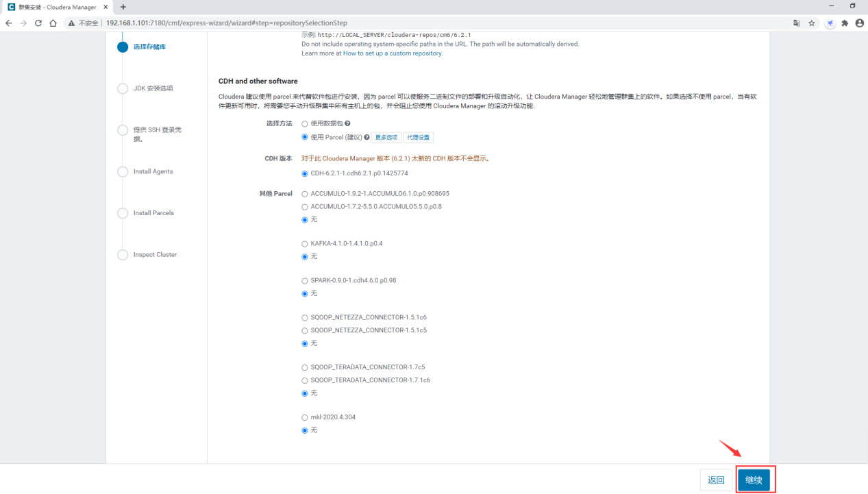Viewport: 868px width, 494px height.
Task: Select 无 under the KAFKA option
Action: click(305, 257)
